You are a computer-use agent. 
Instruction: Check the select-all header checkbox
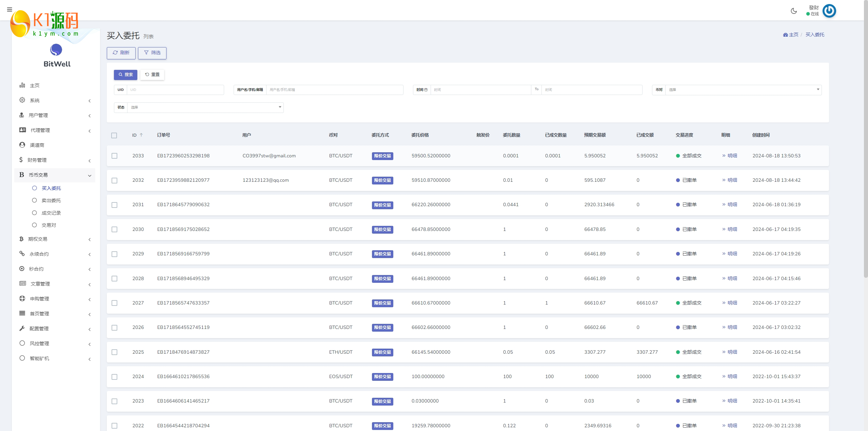(114, 135)
